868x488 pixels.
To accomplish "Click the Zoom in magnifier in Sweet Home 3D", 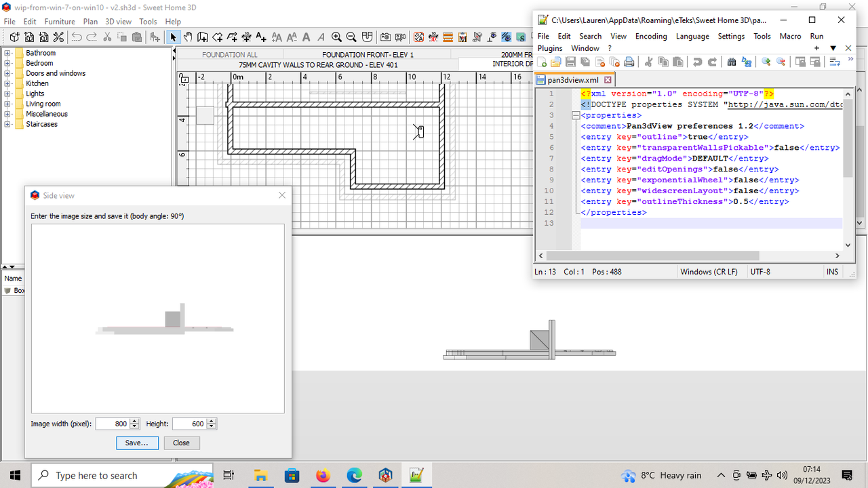I will [x=335, y=37].
